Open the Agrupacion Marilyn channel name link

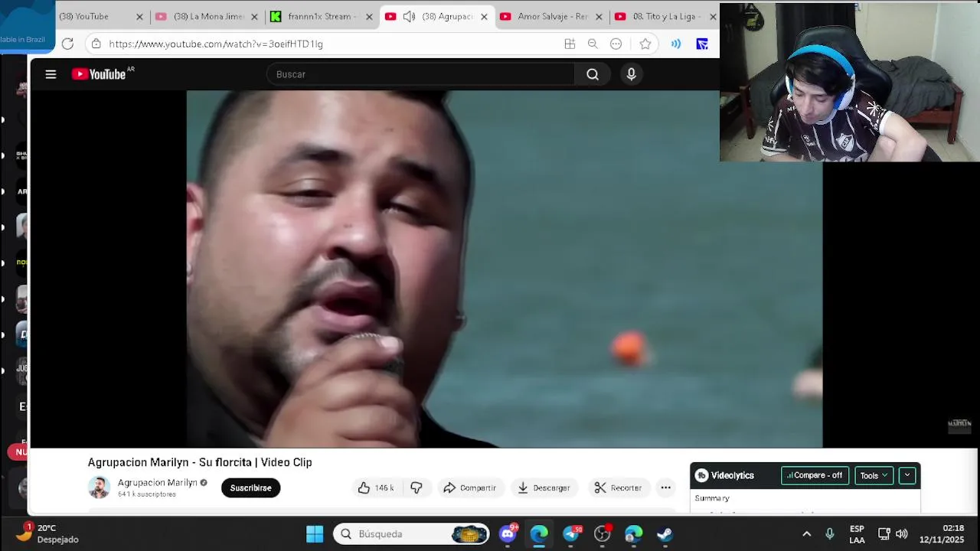click(x=157, y=482)
